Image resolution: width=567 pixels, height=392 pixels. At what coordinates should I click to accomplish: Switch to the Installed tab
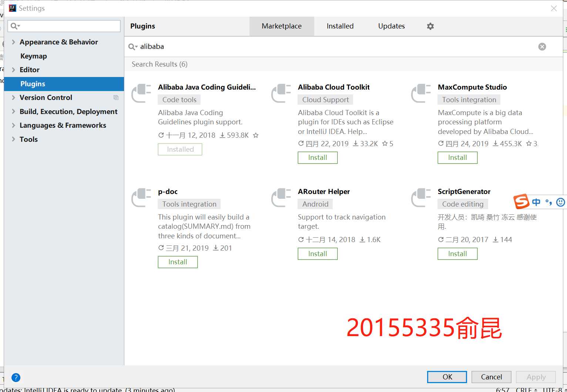[x=340, y=26]
